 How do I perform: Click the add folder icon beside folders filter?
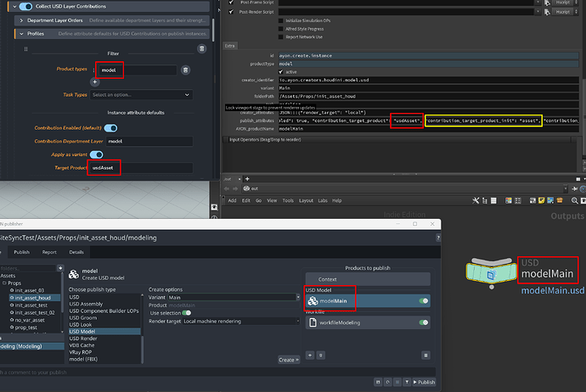point(60,268)
